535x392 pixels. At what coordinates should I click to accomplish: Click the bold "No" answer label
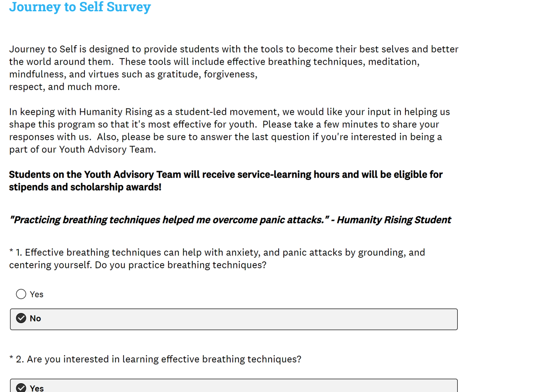coord(36,319)
